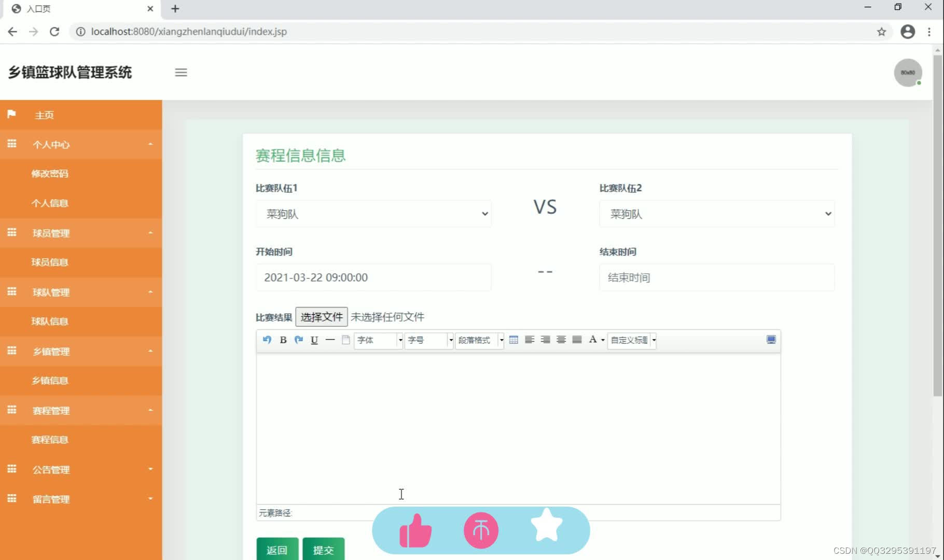Click the user avatar in the header
The height and width of the screenshot is (560, 944).
tap(908, 73)
